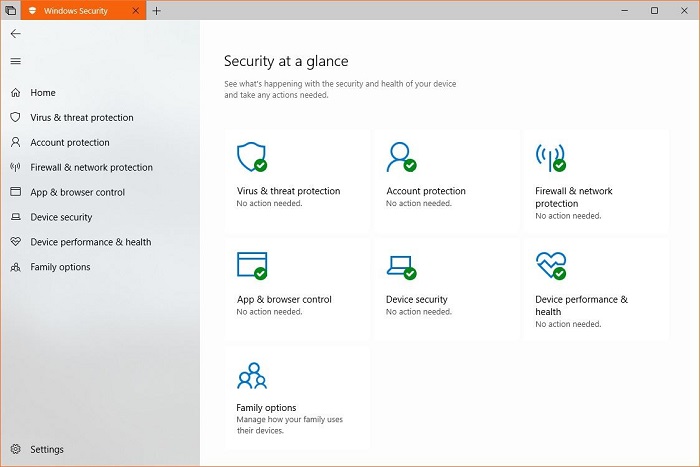Open the App & browser control tile title

click(x=284, y=300)
